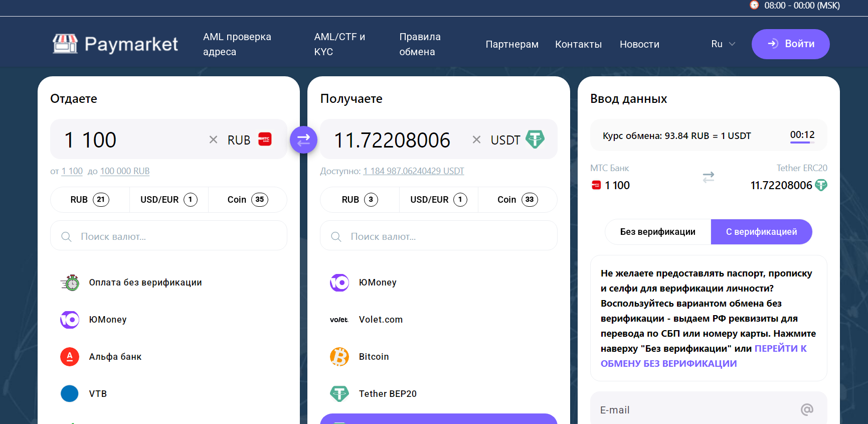Click the search magnifier in the Получаете panel
Image resolution: width=868 pixels, height=424 pixels.
click(336, 236)
